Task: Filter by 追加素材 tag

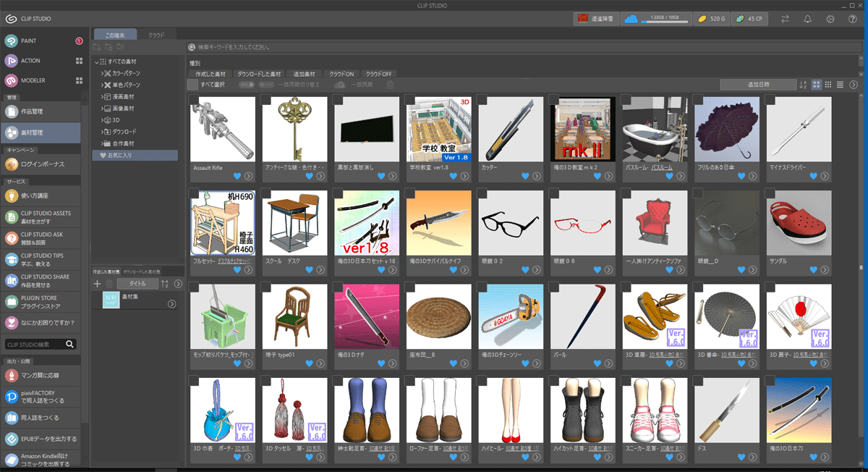Action: tap(305, 74)
